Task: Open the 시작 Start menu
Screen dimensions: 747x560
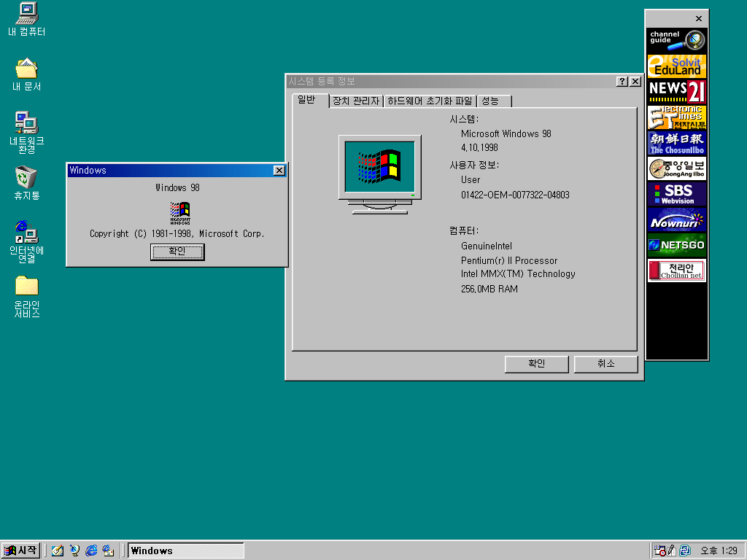Action: tap(20, 551)
